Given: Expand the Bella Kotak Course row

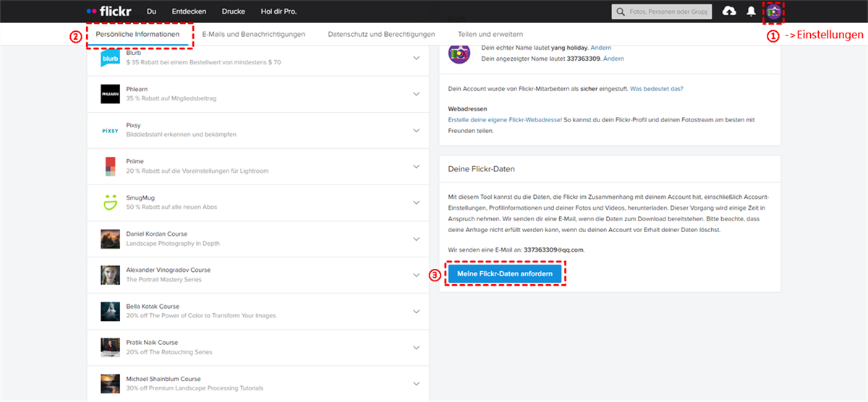Looking at the screenshot, I should (x=416, y=311).
